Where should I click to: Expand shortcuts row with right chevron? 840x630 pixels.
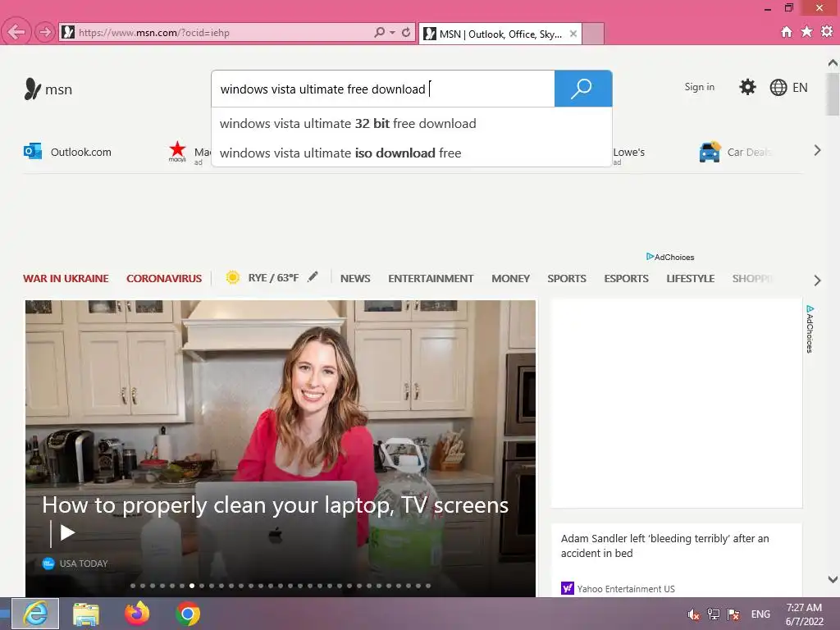click(817, 151)
